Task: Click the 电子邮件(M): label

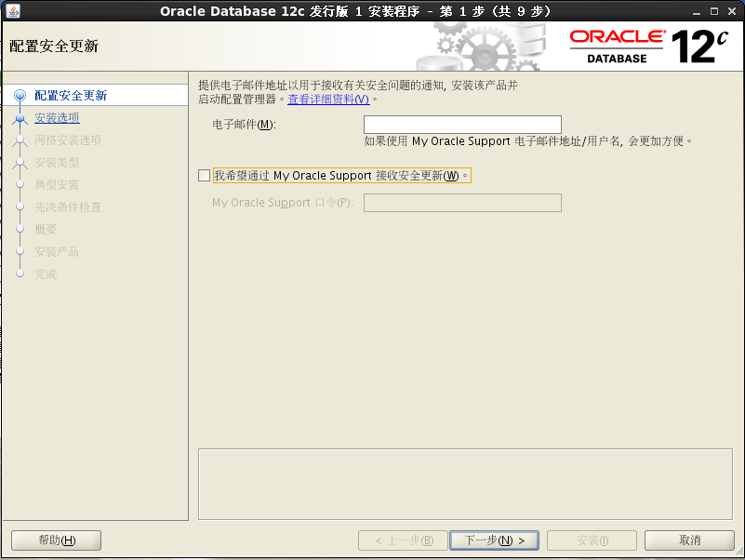Action: click(x=244, y=125)
